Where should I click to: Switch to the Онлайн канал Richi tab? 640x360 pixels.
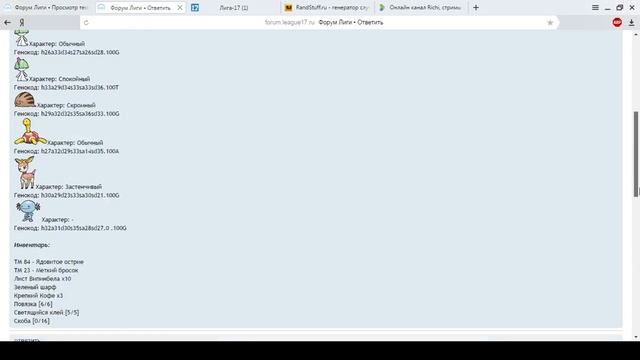click(x=420, y=8)
